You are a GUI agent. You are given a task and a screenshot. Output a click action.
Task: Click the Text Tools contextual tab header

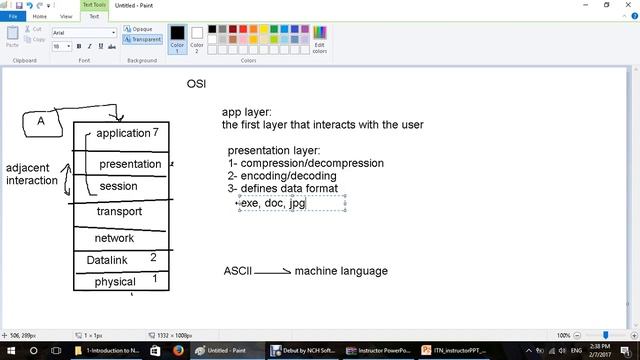click(x=94, y=5)
